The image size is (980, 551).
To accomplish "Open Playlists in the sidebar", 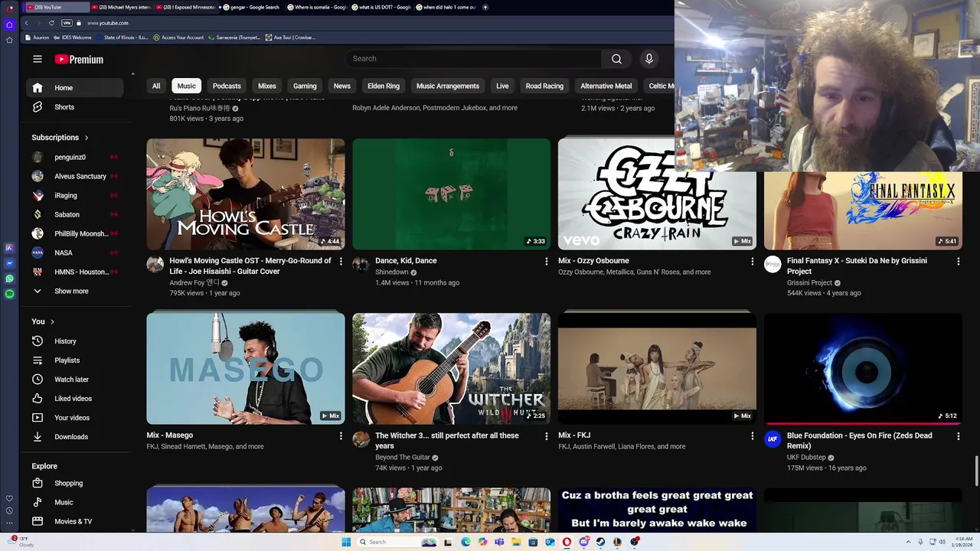I will coord(74,360).
